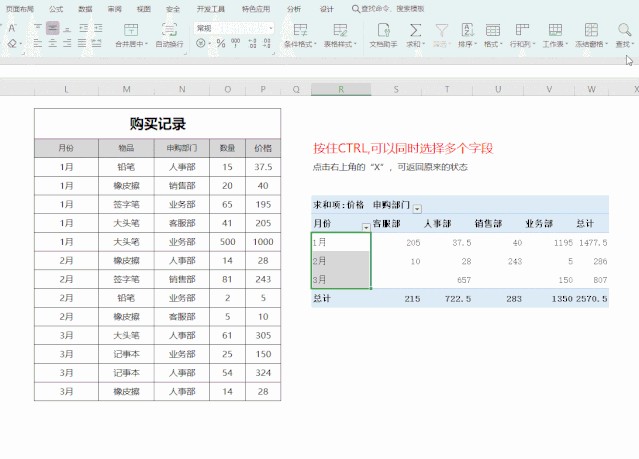Click the Wrap Text (自动换行) icon
The height and width of the screenshot is (459, 639).
pos(169,30)
